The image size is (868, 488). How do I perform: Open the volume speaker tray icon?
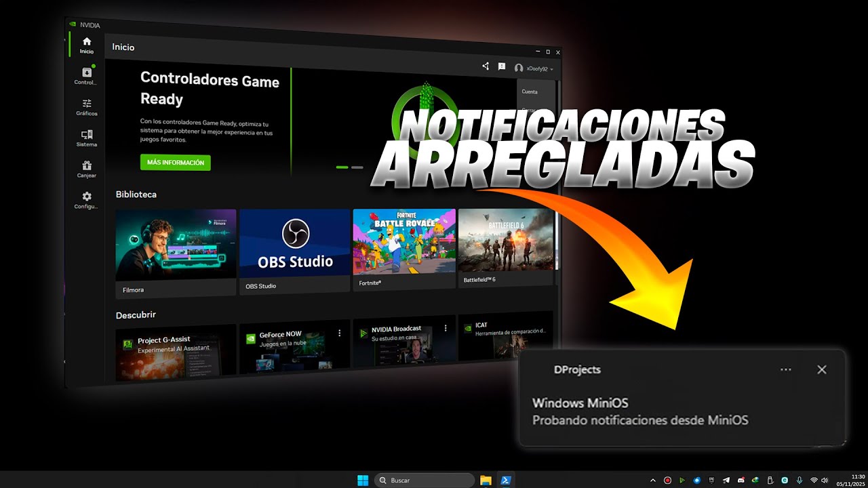click(x=825, y=480)
